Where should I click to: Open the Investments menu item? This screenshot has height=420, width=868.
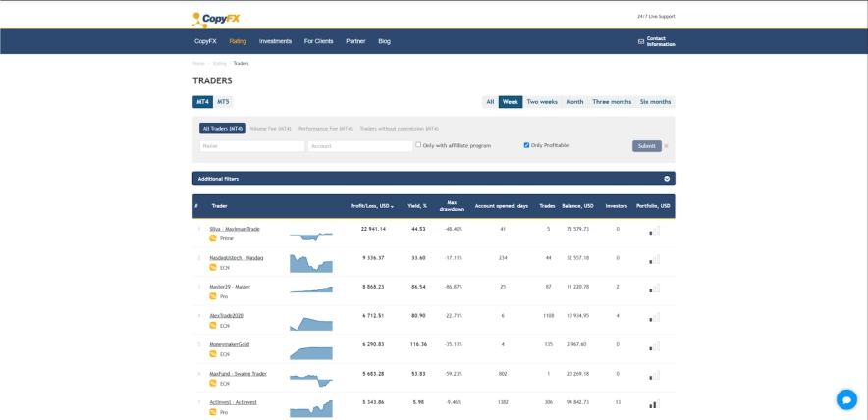[275, 41]
